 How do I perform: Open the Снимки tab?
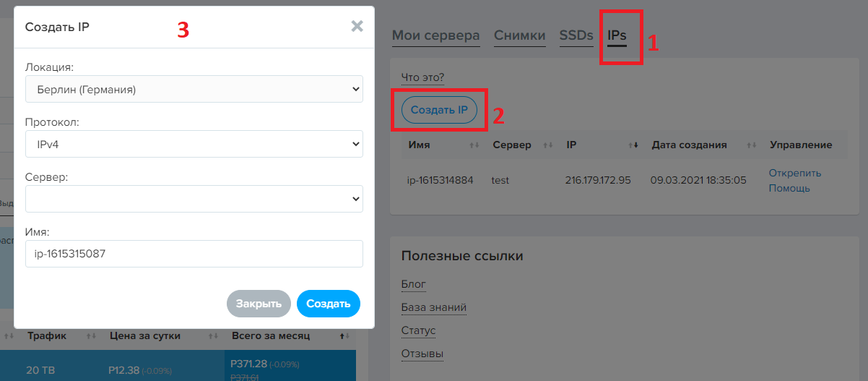tap(519, 35)
